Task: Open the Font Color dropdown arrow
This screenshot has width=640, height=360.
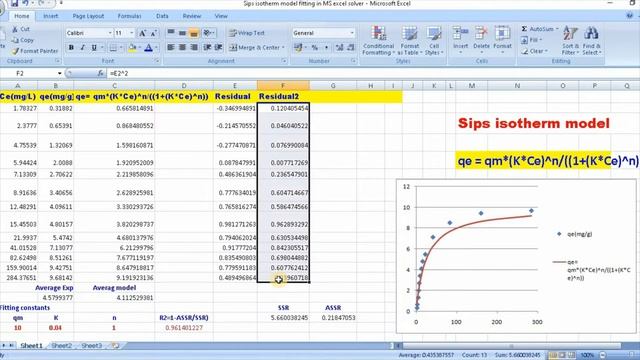Action: point(156,48)
